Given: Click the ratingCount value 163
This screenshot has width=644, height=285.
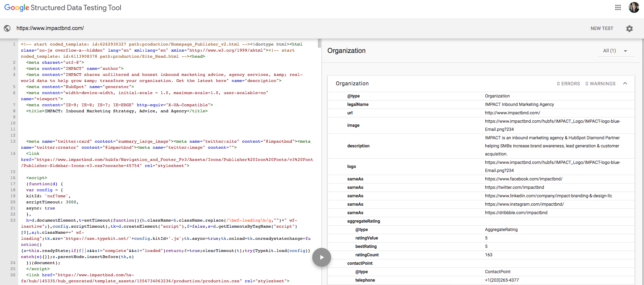Looking at the screenshot, I should [488, 255].
